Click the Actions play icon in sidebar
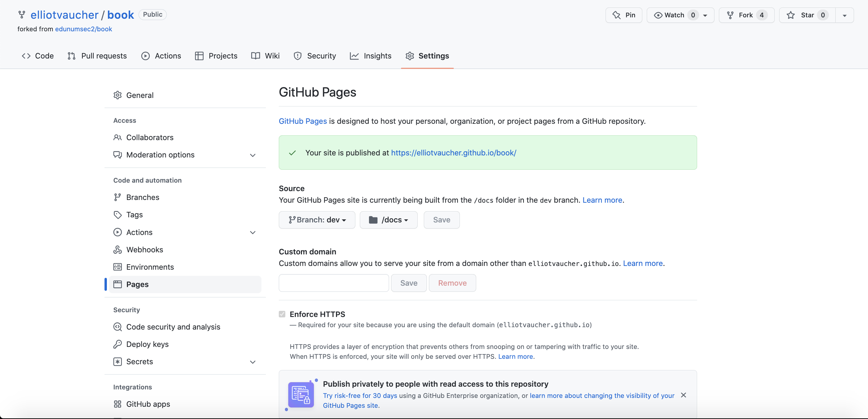The image size is (868, 419). [117, 232]
